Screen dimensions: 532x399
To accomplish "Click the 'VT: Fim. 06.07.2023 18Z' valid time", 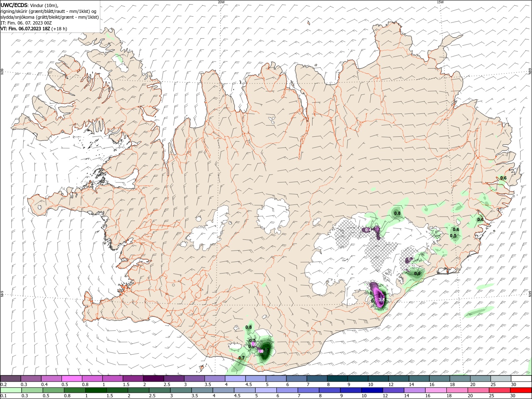I will pos(25,29).
